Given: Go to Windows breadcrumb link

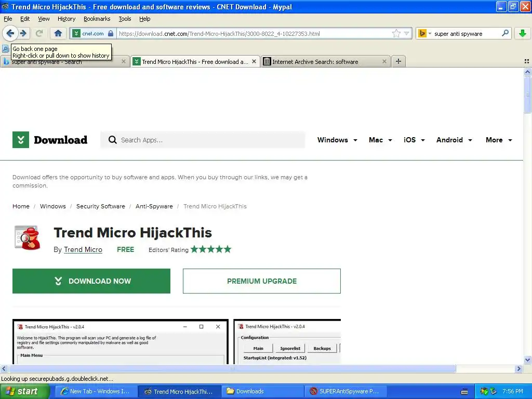Looking at the screenshot, I should coord(53,206).
